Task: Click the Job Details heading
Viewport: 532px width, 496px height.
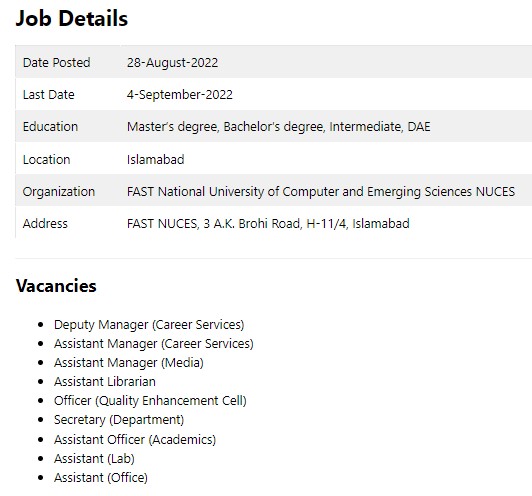Action: [x=72, y=18]
